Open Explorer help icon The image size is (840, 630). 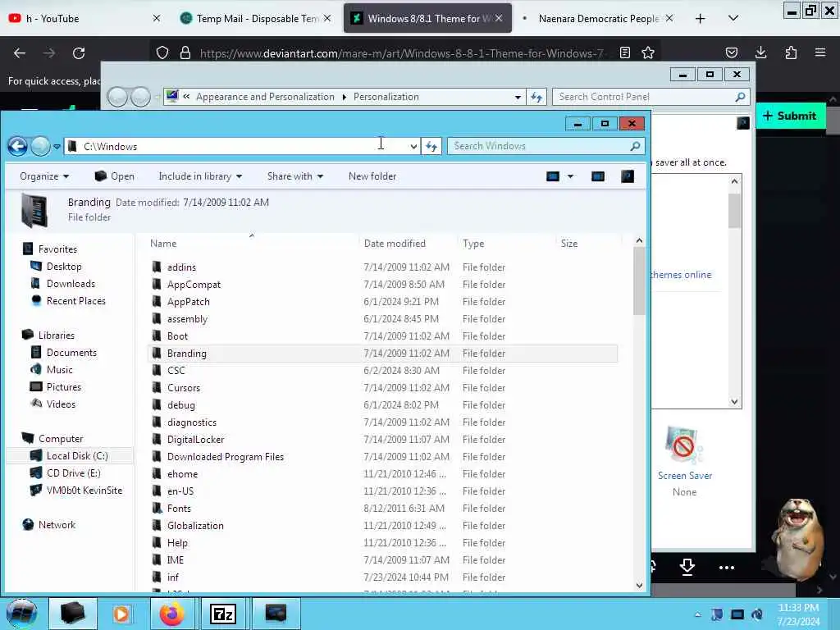(x=628, y=176)
